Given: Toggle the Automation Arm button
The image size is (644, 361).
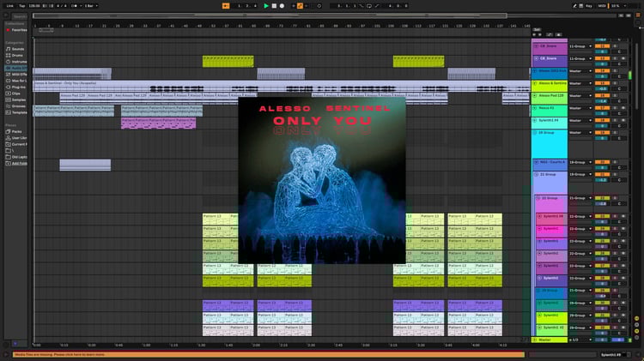Looking at the screenshot, I should click(300, 6).
